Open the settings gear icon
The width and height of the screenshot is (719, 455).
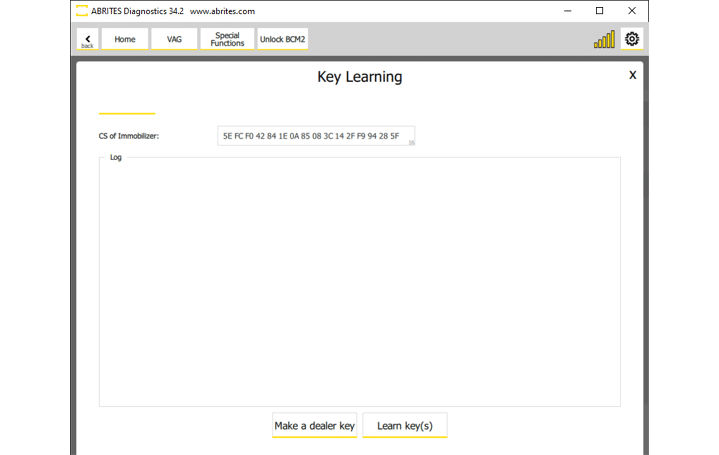click(632, 39)
